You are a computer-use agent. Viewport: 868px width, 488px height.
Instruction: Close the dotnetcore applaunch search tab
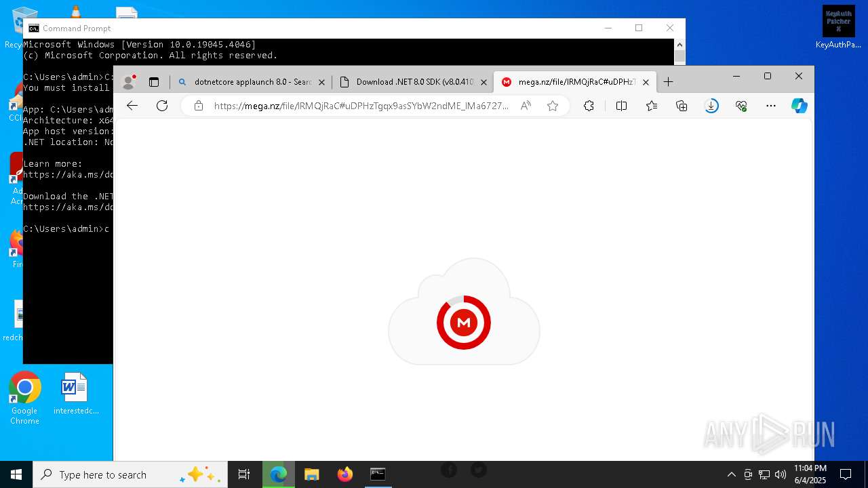321,82
